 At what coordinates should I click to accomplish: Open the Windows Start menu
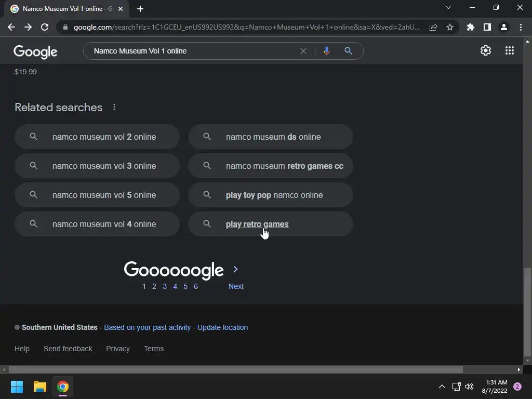(17, 387)
